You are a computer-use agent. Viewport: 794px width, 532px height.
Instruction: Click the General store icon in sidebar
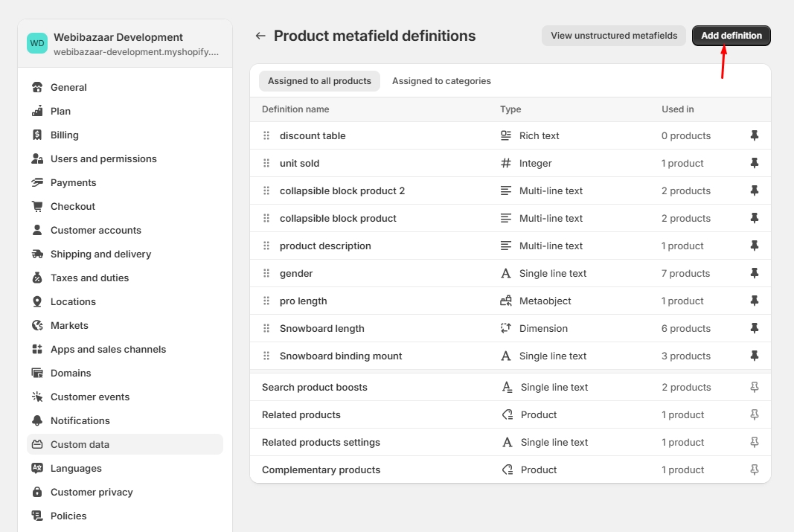(x=37, y=88)
